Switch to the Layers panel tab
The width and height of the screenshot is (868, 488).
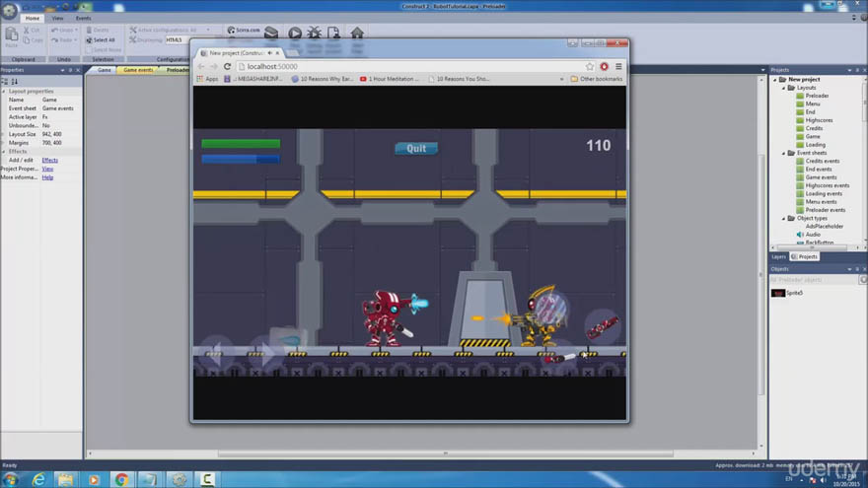778,256
